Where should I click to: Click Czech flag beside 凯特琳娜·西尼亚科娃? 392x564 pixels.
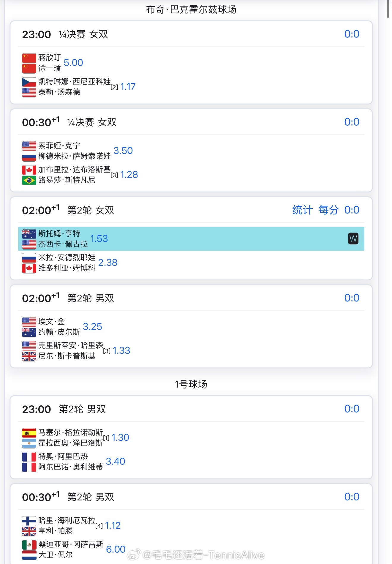(29, 82)
